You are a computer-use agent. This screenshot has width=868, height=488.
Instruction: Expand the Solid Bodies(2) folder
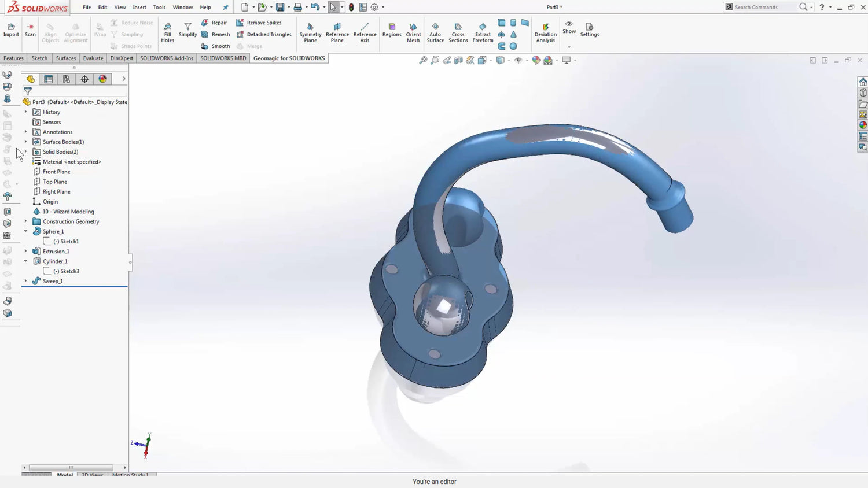tap(25, 151)
